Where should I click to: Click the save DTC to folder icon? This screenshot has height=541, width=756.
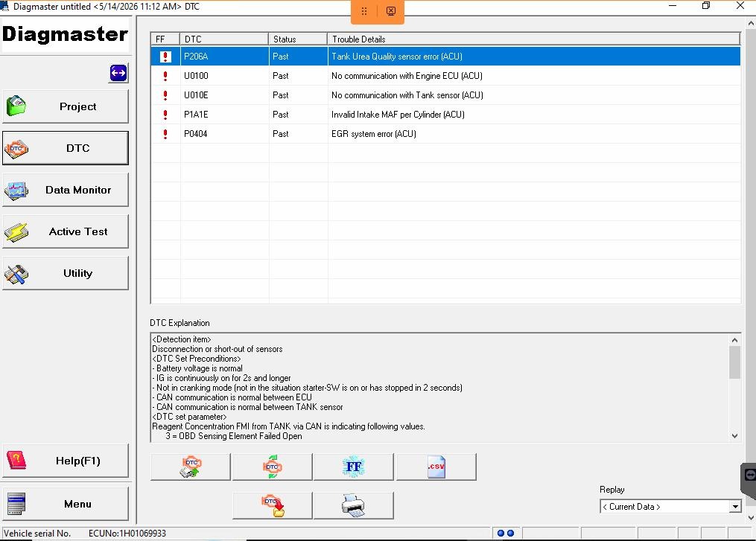(273, 505)
